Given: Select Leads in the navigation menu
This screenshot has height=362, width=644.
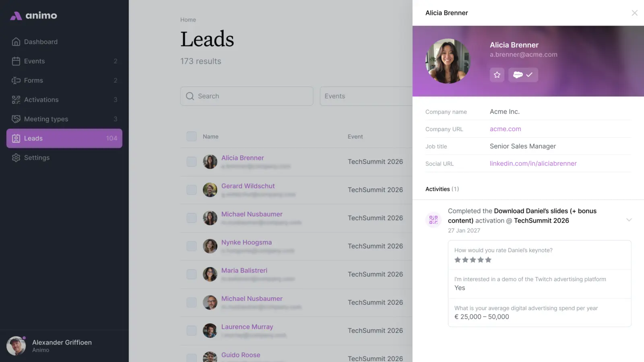Looking at the screenshot, I should click(33, 138).
